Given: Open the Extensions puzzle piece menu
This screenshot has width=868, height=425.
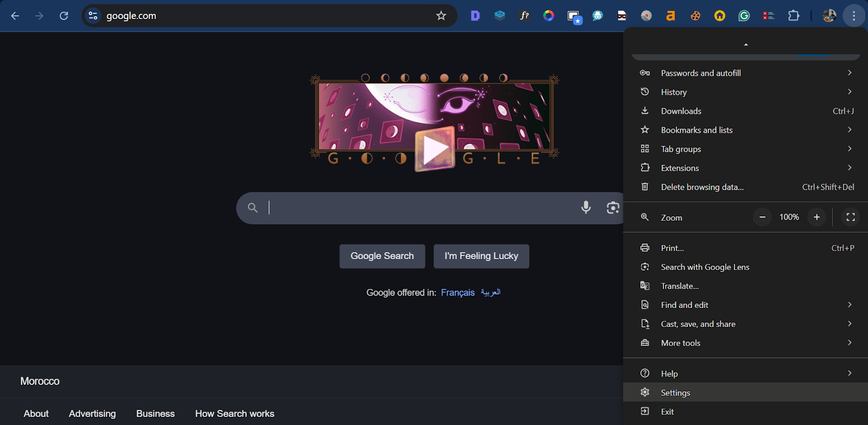Looking at the screenshot, I should (x=794, y=16).
